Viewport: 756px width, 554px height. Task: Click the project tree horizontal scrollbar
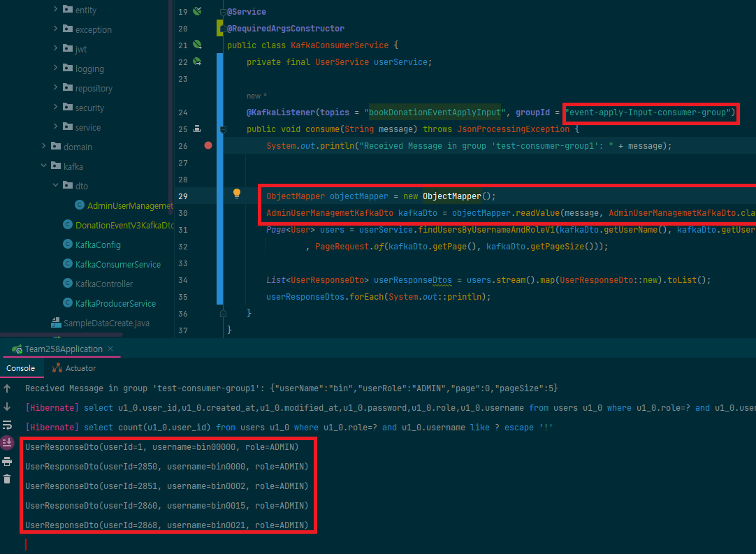point(61,334)
